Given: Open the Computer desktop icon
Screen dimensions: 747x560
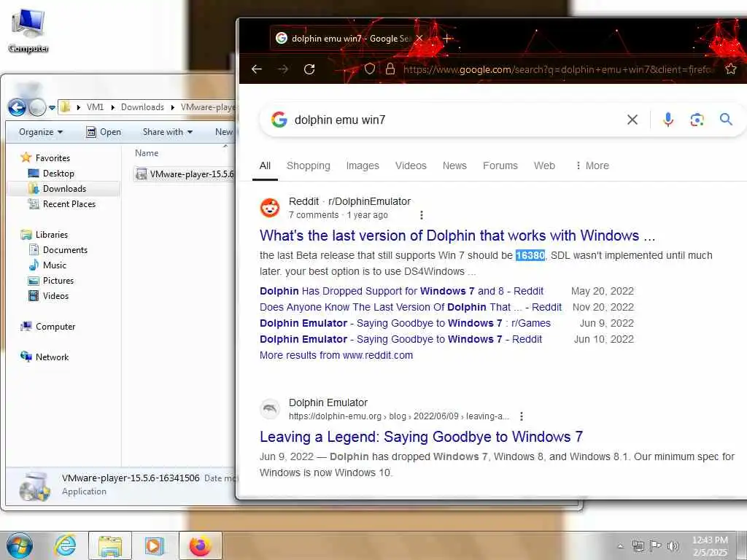Looking at the screenshot, I should (x=28, y=30).
